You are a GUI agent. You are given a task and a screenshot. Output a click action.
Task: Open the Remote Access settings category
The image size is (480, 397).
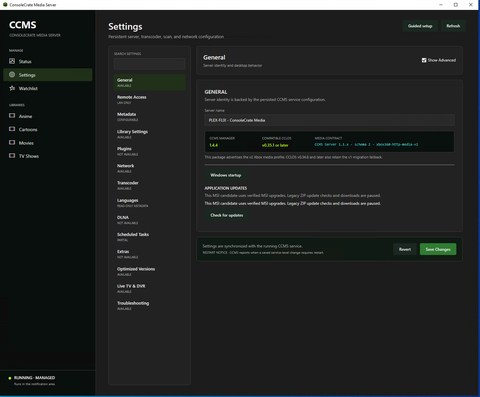[x=149, y=99]
